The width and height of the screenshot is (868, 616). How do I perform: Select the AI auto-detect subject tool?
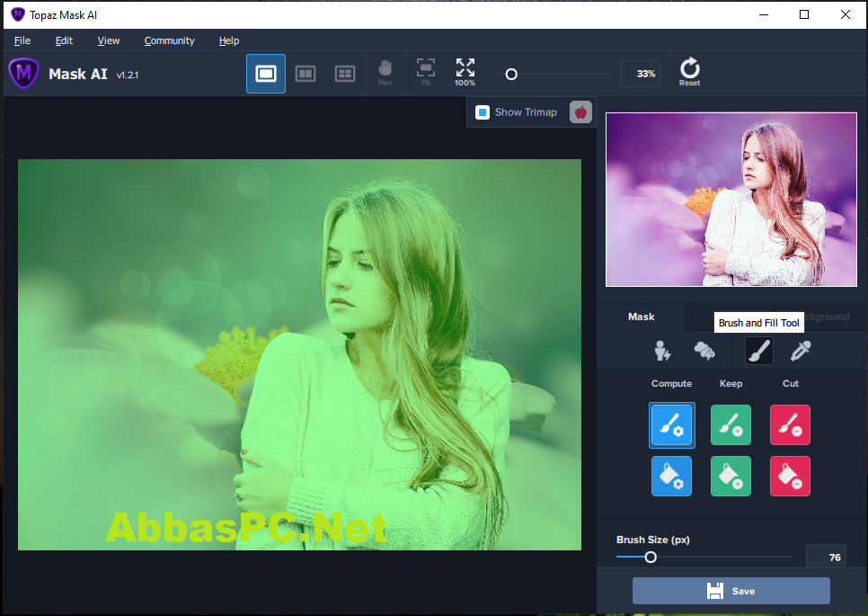tap(662, 351)
